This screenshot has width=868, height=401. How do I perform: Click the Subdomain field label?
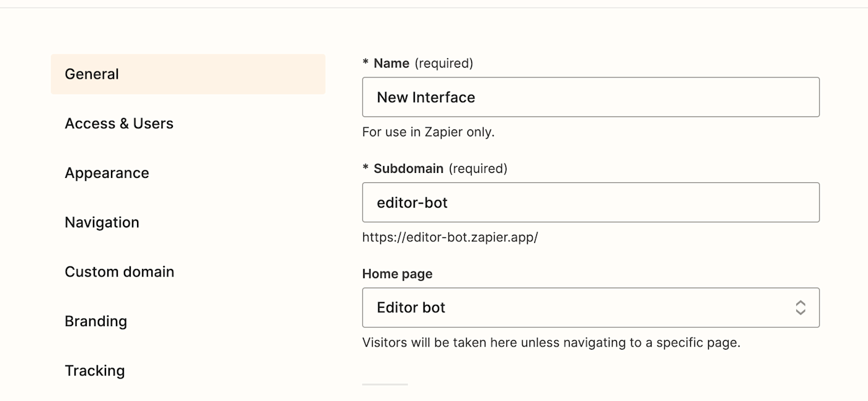point(408,169)
